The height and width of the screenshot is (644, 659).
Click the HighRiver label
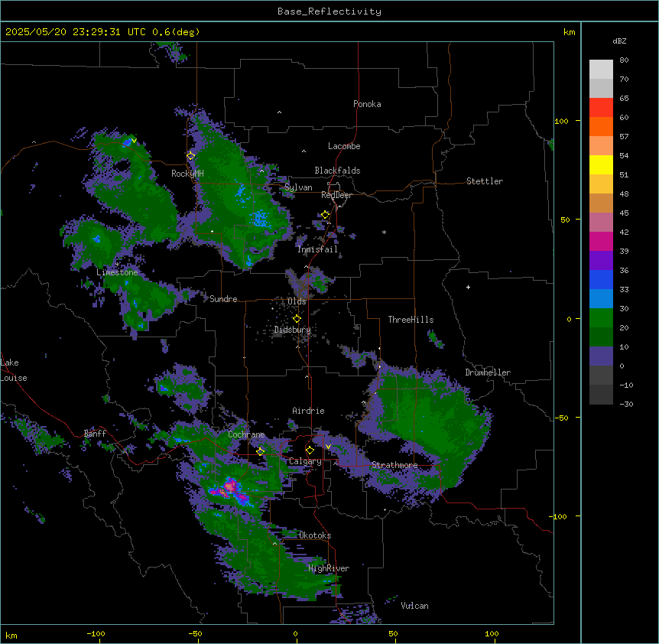[x=329, y=568]
